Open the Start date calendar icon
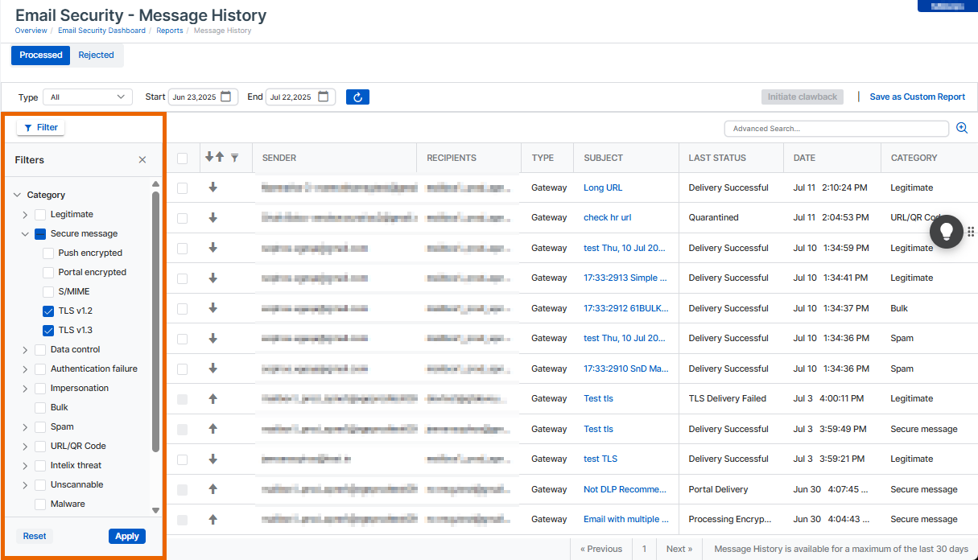Screen dimensions: 978x560 click(226, 97)
